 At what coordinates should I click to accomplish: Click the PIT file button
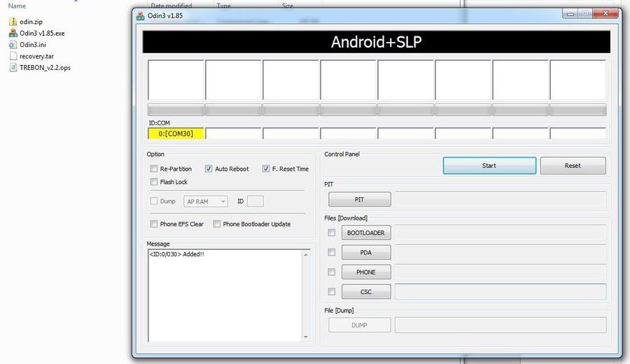pos(360,199)
